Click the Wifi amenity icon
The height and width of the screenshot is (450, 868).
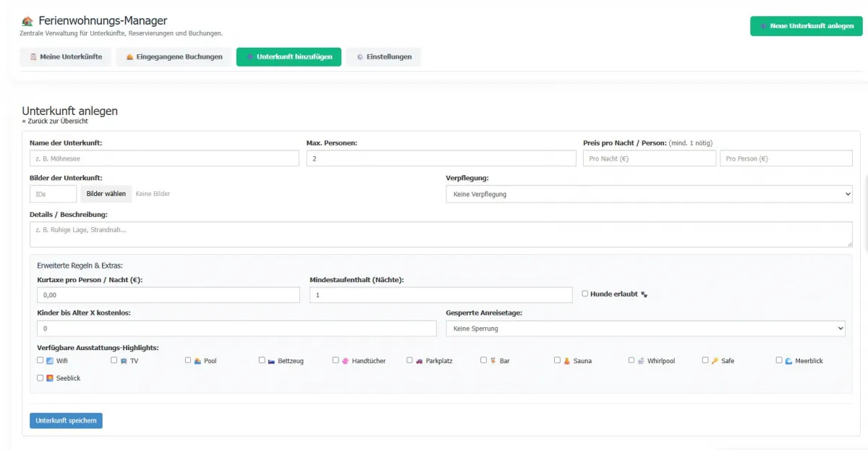point(50,360)
